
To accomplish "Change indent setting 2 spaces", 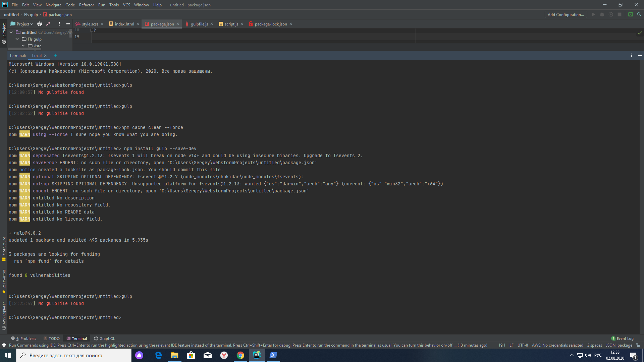I will 594,345.
